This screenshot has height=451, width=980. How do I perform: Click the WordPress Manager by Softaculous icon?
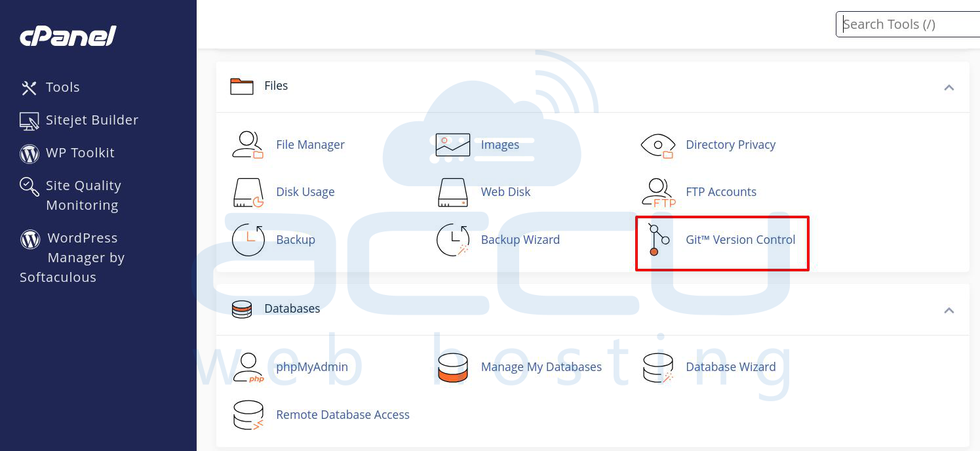coord(30,239)
